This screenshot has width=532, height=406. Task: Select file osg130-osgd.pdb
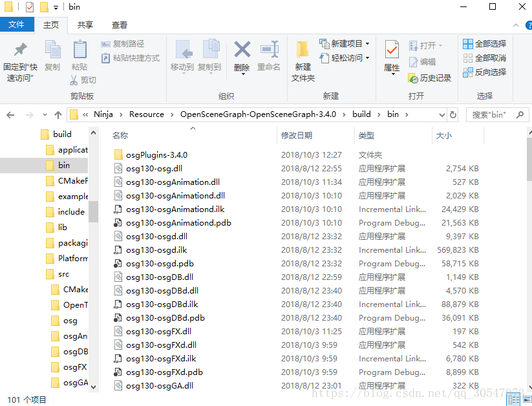click(x=160, y=264)
